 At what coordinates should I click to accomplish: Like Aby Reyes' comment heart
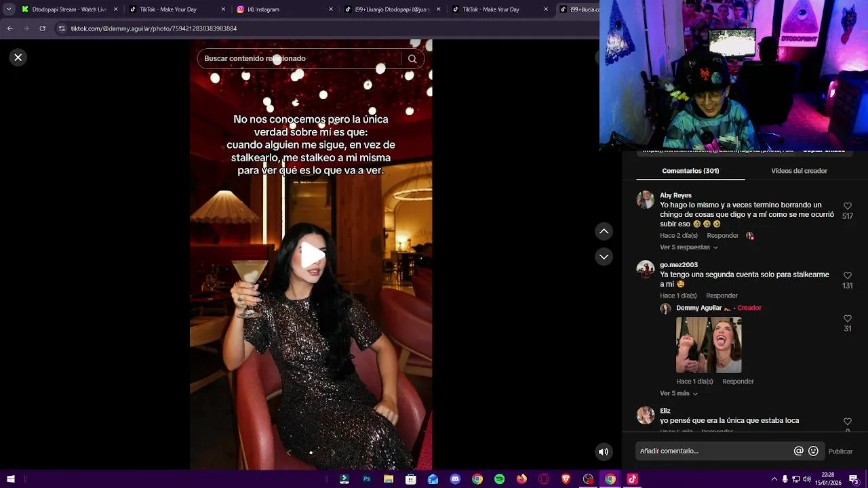848,206
